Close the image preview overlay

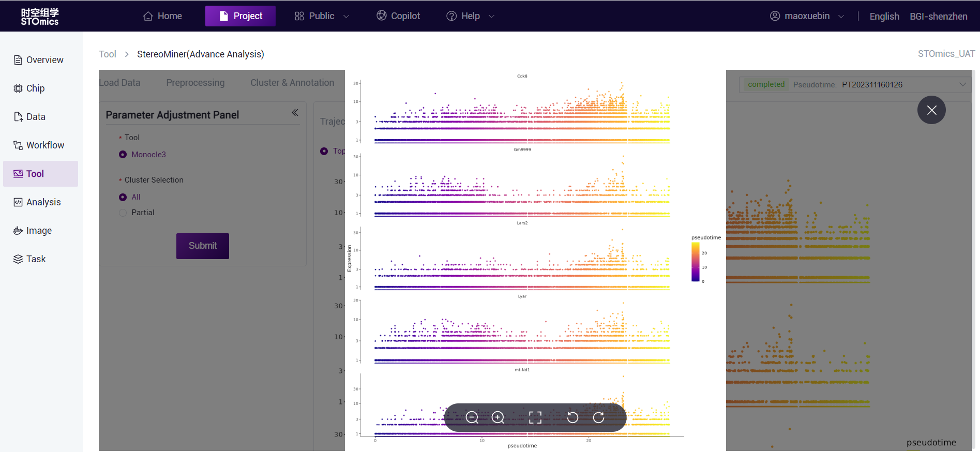coord(931,110)
